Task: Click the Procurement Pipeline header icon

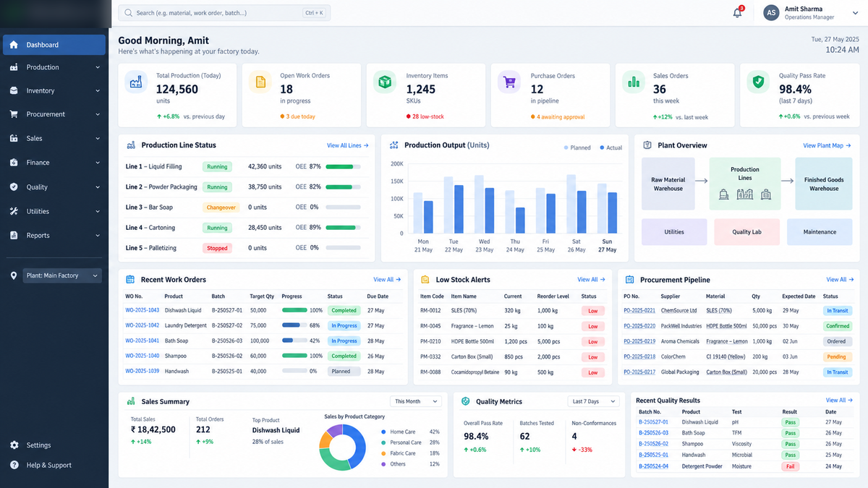Action: click(630, 280)
